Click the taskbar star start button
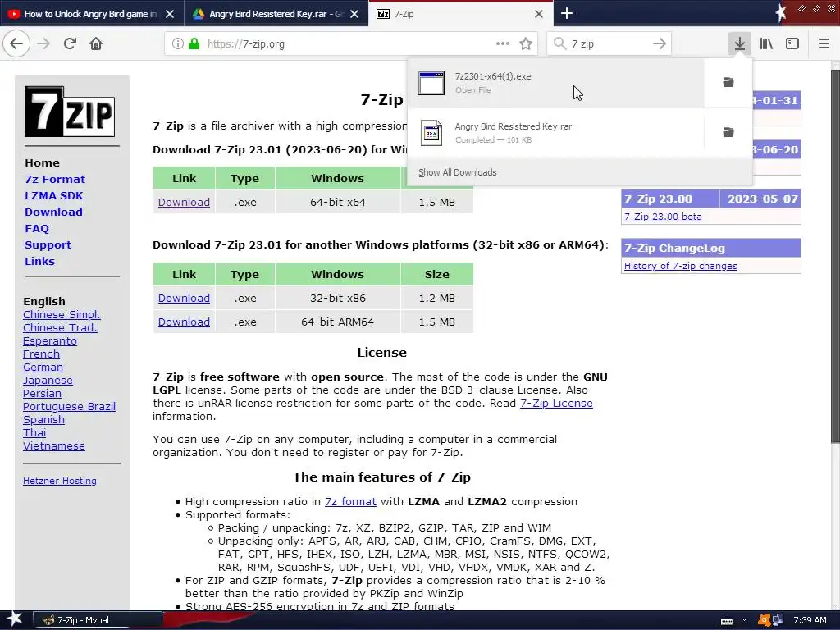Viewport: 840px width, 630px height. [x=14, y=619]
